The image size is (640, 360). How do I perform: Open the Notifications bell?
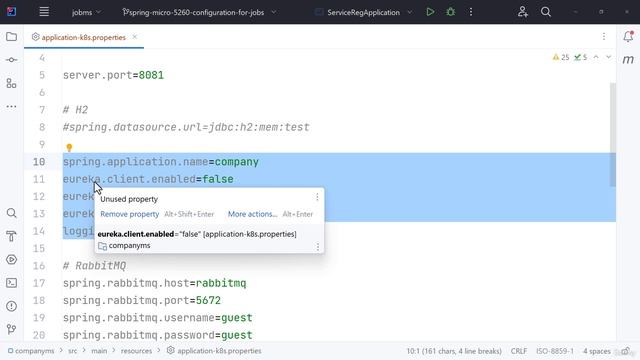click(628, 36)
